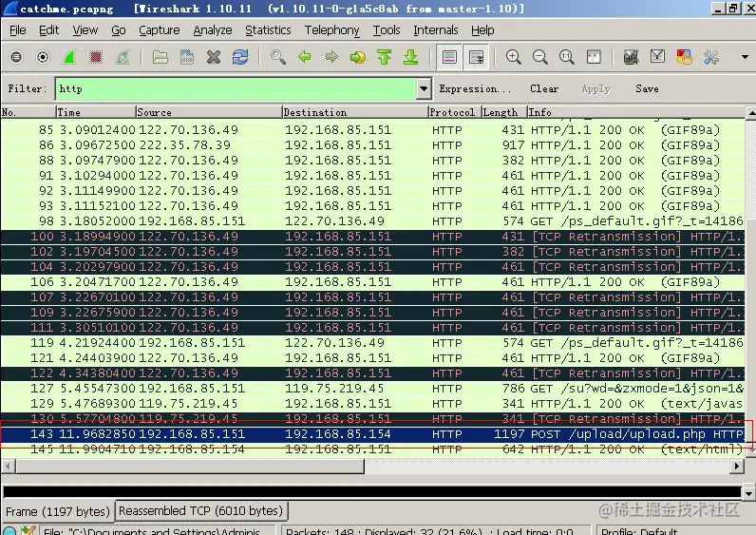Viewport: 756px width, 535px height.
Task: Edit capture file comment status icon
Action: tap(28, 530)
